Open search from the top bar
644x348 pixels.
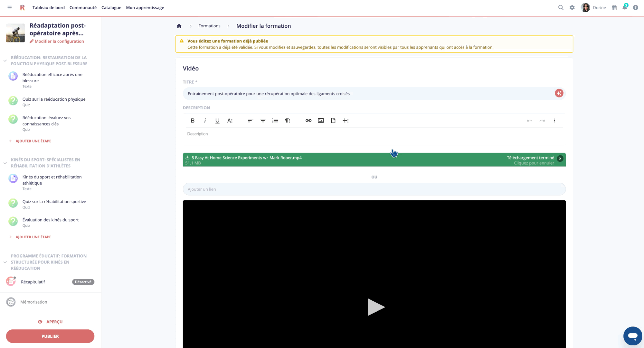[x=561, y=7]
